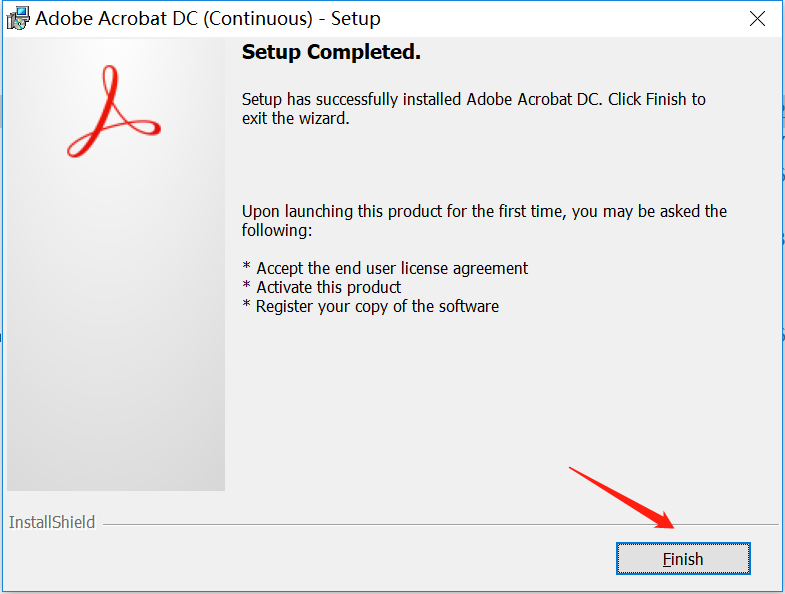Click the installer icon in the title bar

click(x=17, y=18)
